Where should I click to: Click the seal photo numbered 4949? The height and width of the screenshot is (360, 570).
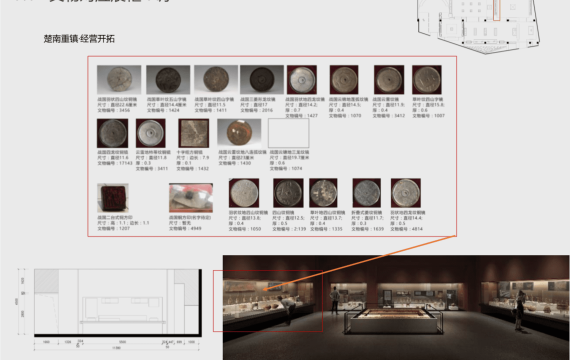191,198
